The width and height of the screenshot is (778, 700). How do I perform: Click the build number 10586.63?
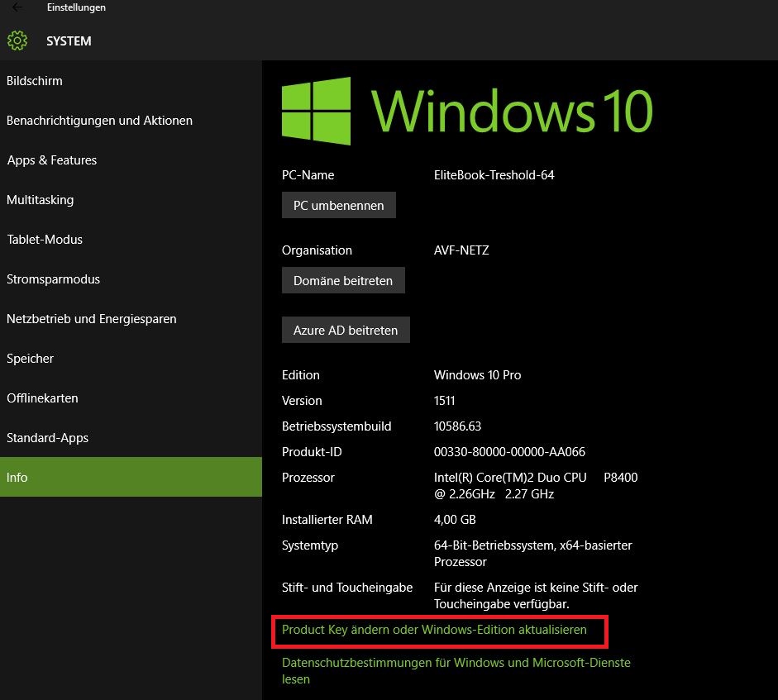[457, 426]
